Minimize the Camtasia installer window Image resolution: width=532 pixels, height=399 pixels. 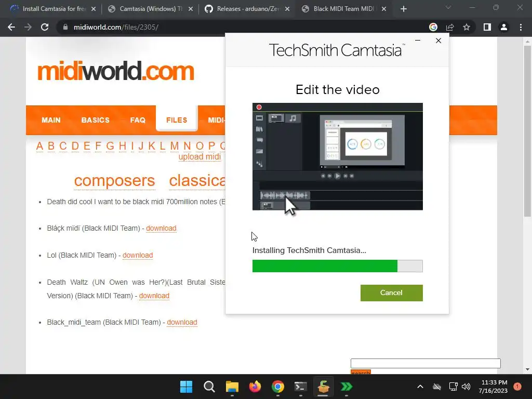(418, 41)
